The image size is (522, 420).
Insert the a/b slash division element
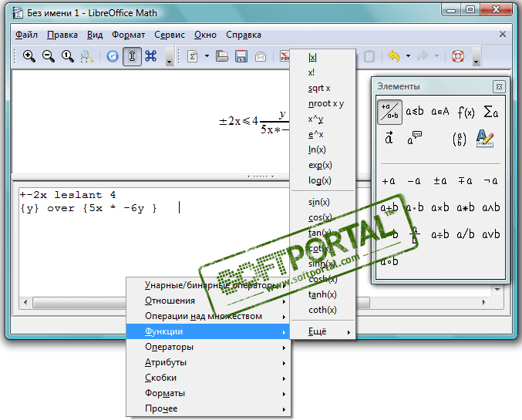[466, 234]
